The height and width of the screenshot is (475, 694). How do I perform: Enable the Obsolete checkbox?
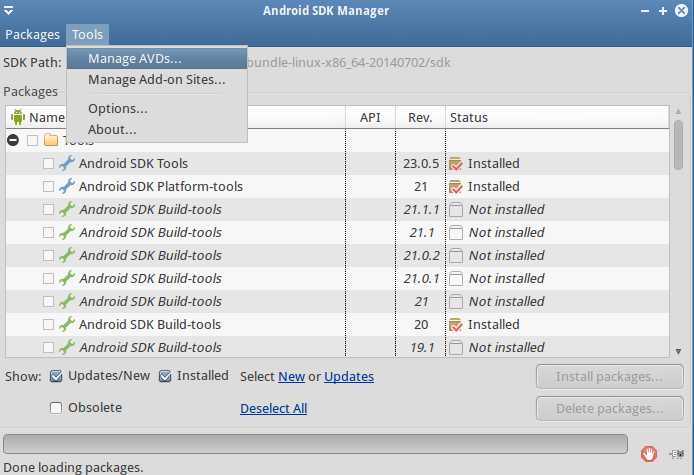point(56,407)
